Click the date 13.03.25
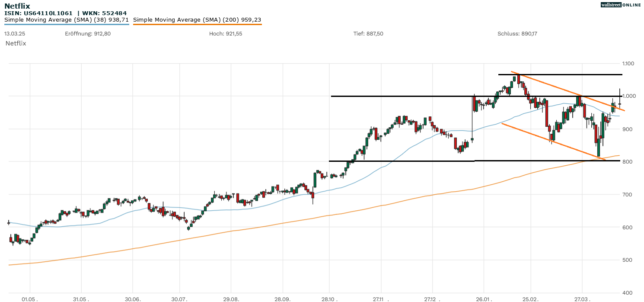Screen dimensions: 644x302 click(x=14, y=34)
